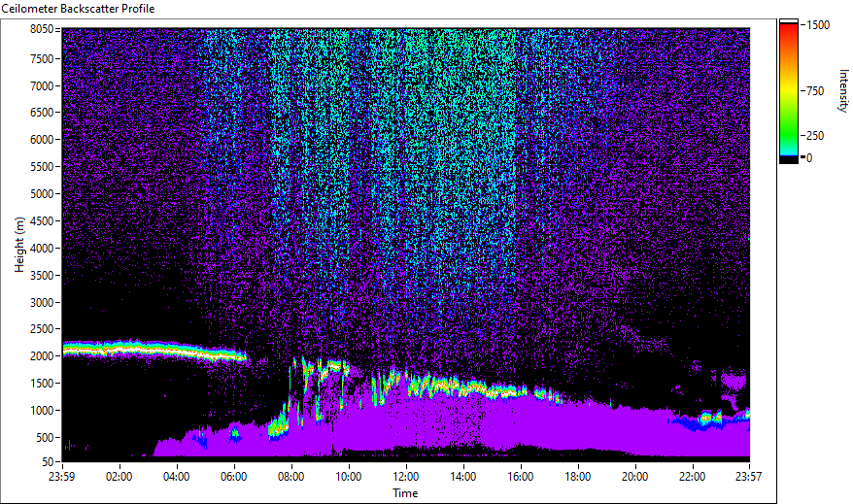Click the 04:00 time axis label
853x504 pixels.
176,477
